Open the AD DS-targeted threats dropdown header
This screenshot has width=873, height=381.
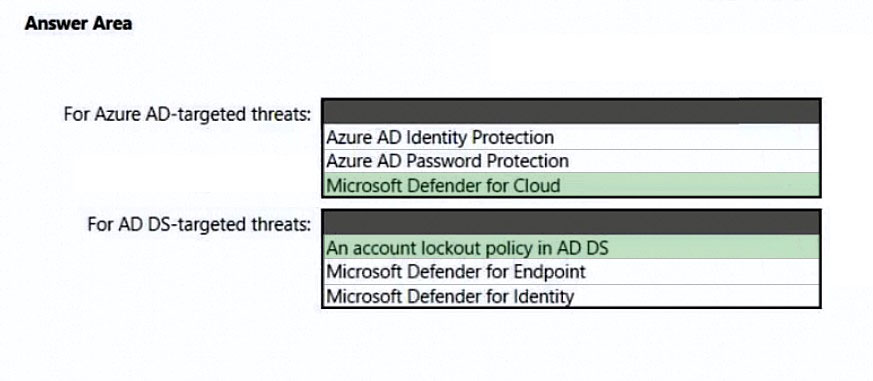(571, 222)
